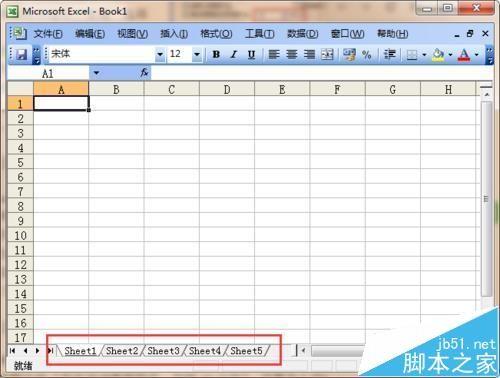The height and width of the screenshot is (378, 500).
Task: Align cell text left
Action: click(274, 54)
